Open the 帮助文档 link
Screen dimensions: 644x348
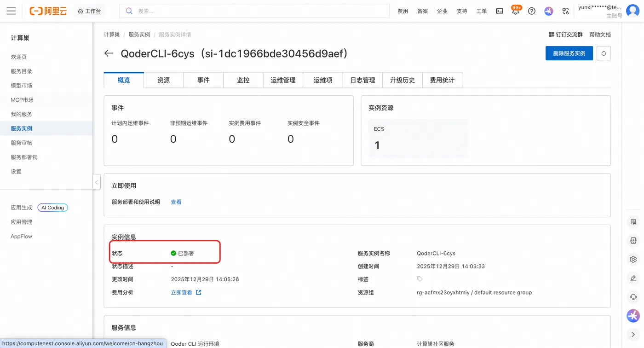[600, 35]
